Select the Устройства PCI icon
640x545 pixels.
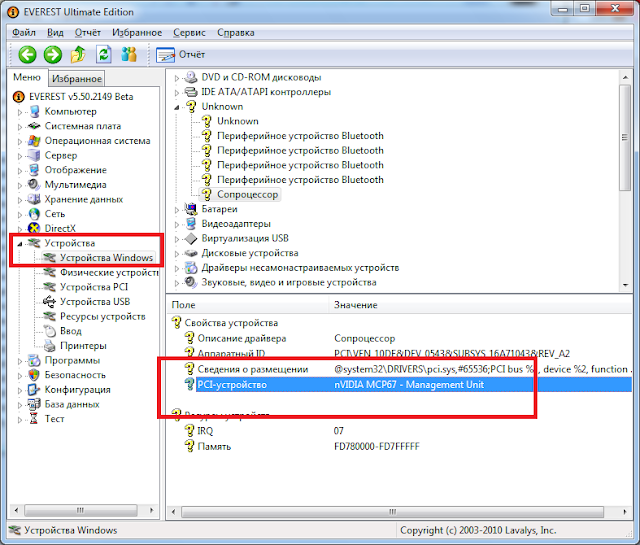(49, 287)
